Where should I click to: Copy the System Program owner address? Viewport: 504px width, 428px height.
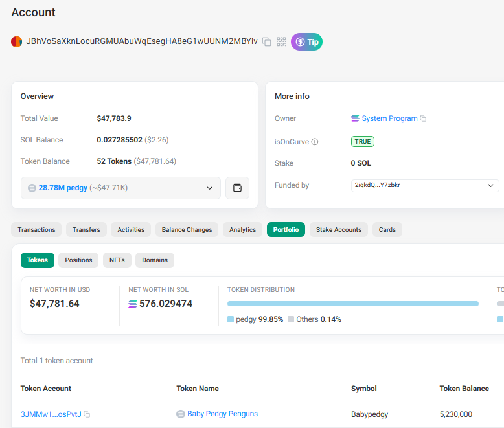(x=423, y=118)
